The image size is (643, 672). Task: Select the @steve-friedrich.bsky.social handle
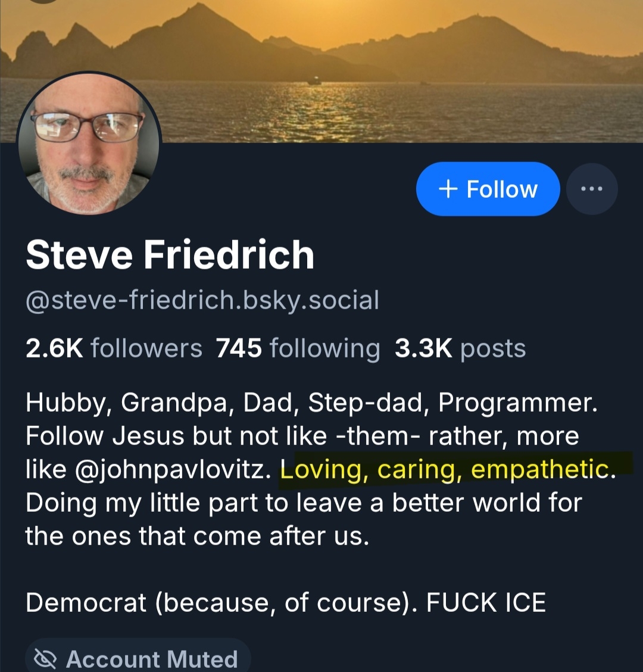[202, 300]
